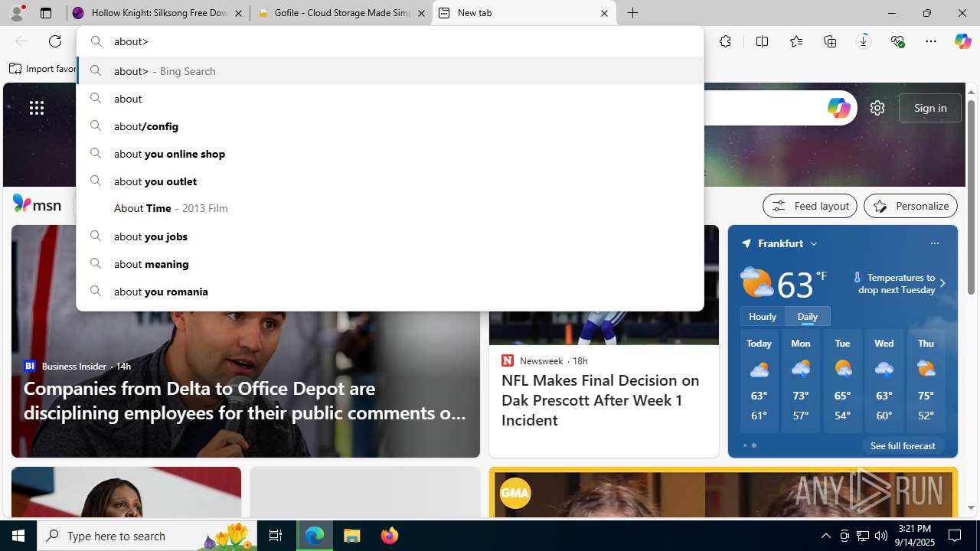Screen dimensions: 980x551
Task: Pick 'about you outlet' suggestion
Action: point(390,181)
